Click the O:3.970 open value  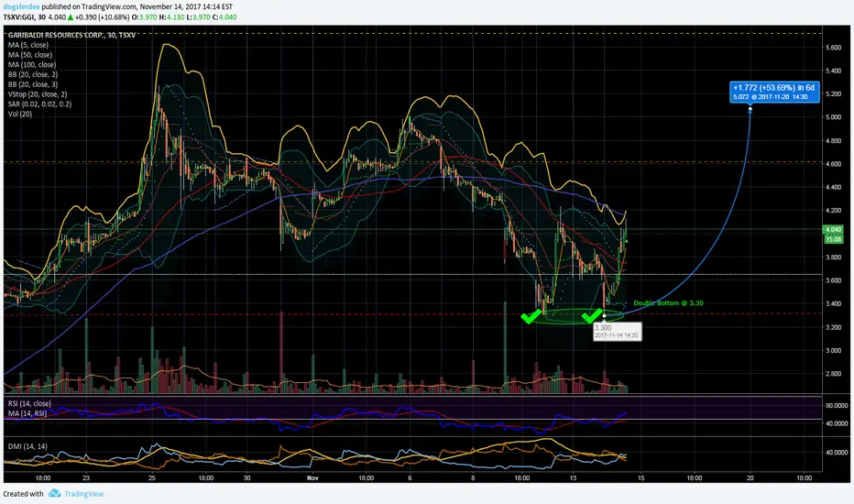coord(145,17)
